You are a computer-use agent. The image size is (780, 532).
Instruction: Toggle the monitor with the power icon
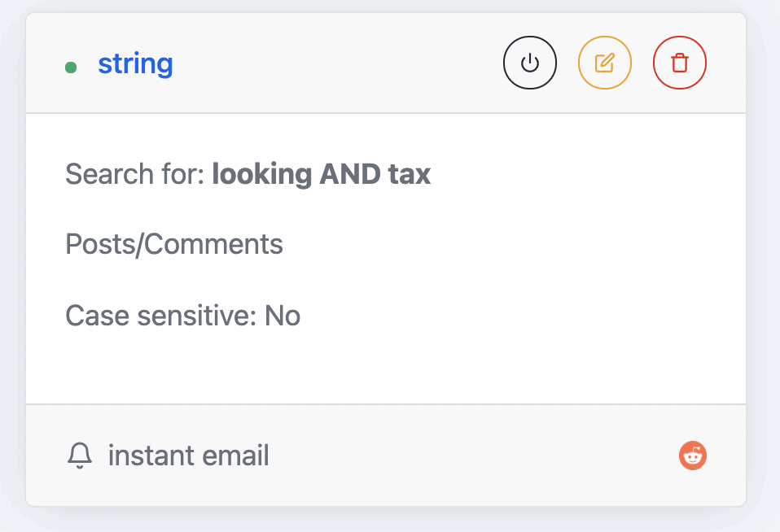point(530,63)
